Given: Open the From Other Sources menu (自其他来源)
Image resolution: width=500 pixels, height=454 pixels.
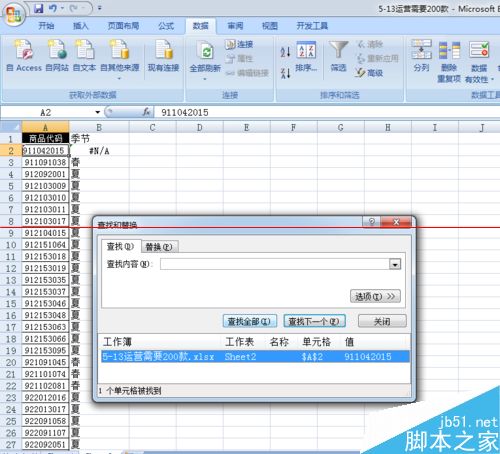Looking at the screenshot, I should tap(120, 59).
